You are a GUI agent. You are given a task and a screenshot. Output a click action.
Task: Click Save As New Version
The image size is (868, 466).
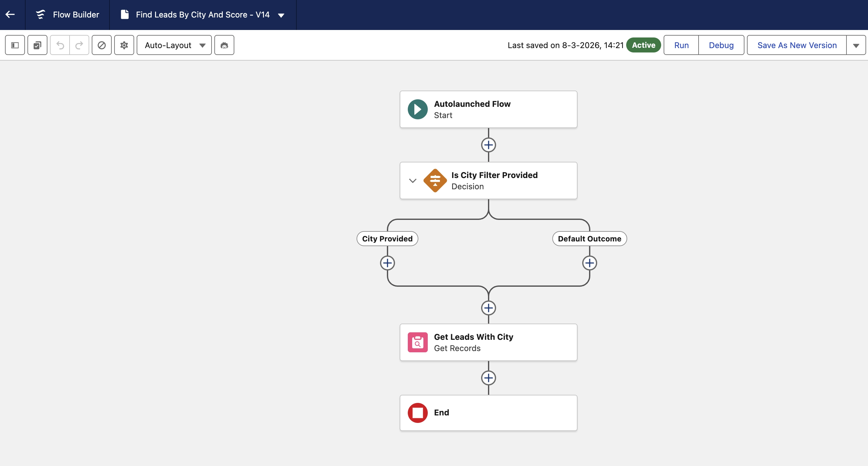797,45
